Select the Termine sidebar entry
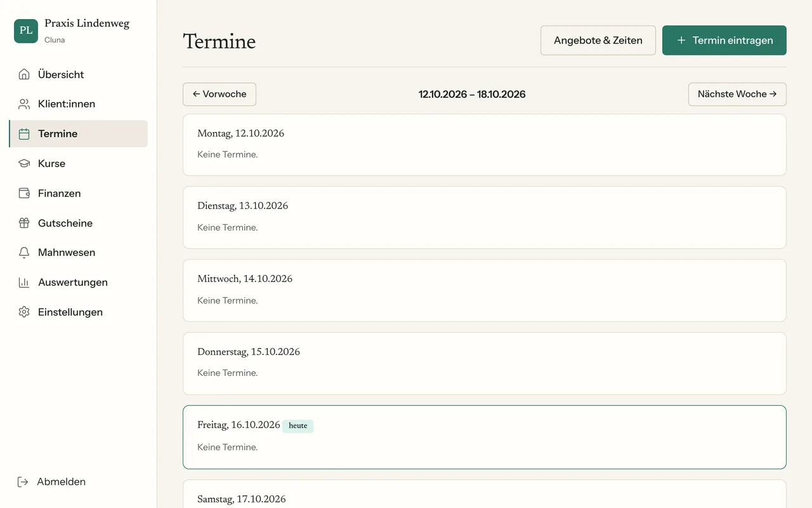Image resolution: width=812 pixels, height=508 pixels. tap(79, 134)
